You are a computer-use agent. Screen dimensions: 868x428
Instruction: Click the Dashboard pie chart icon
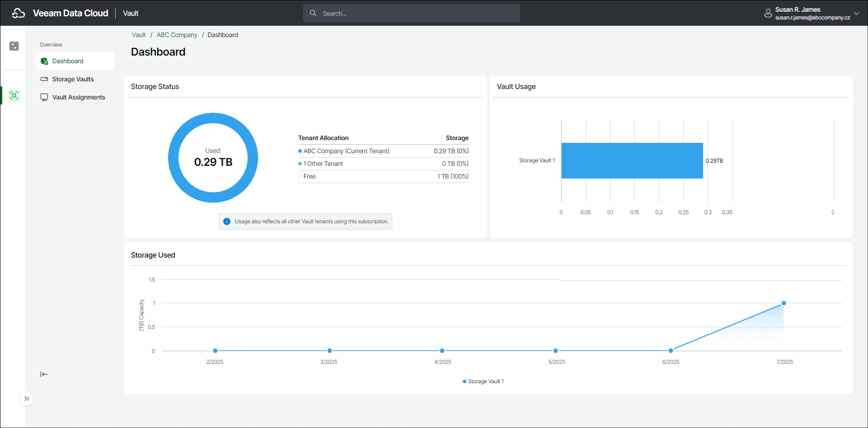tap(44, 61)
